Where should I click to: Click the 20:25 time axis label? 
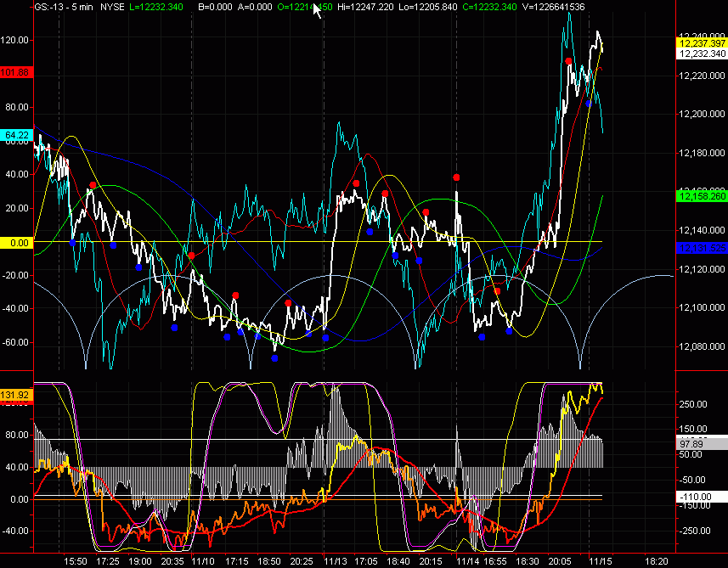click(302, 561)
